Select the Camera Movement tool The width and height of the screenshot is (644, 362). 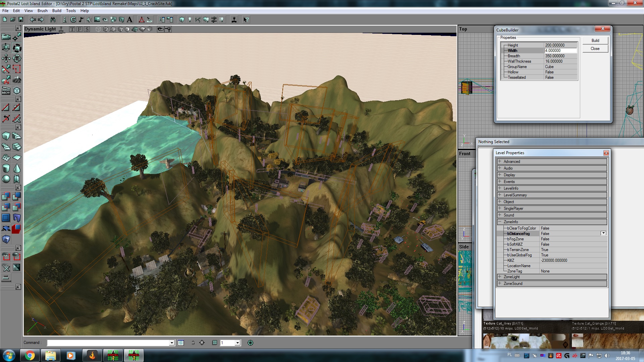(6, 37)
